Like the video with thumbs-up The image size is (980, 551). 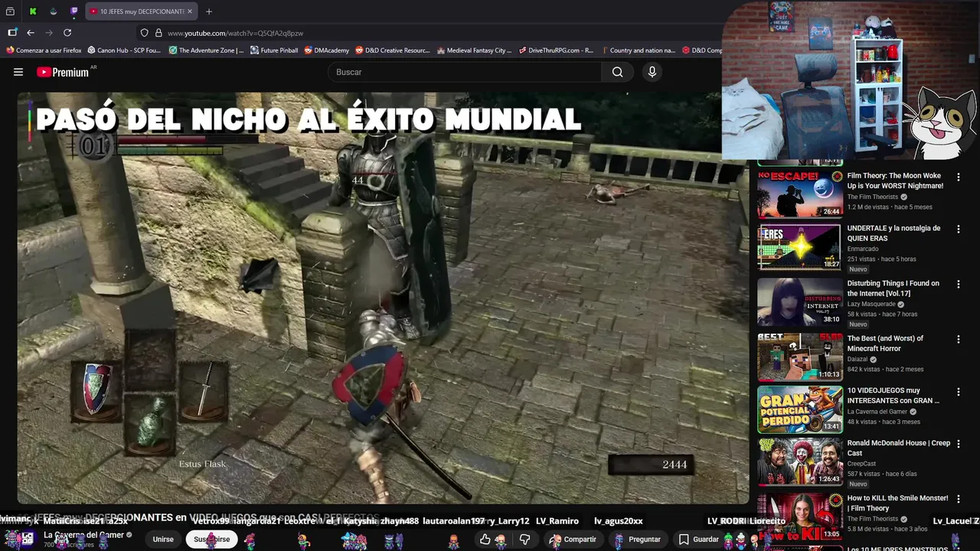pos(485,540)
